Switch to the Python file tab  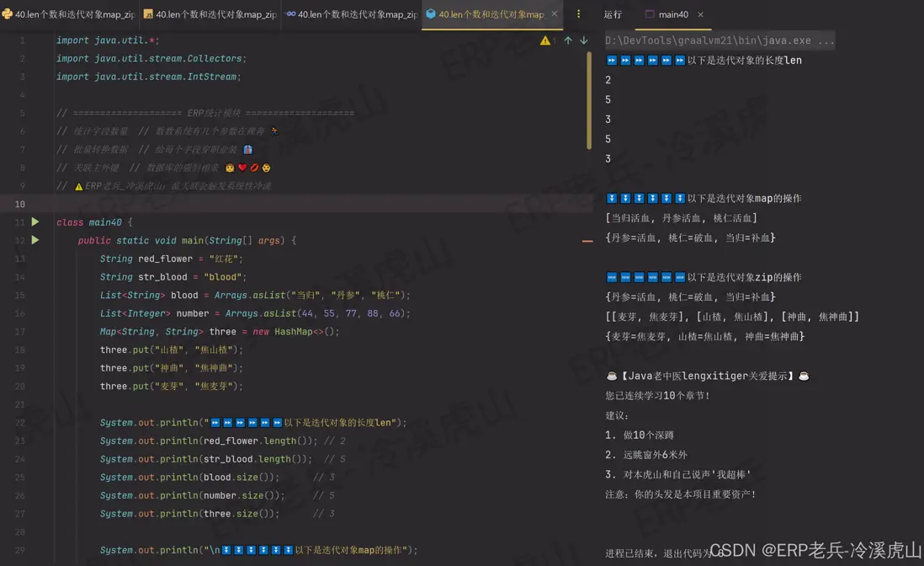(69, 14)
